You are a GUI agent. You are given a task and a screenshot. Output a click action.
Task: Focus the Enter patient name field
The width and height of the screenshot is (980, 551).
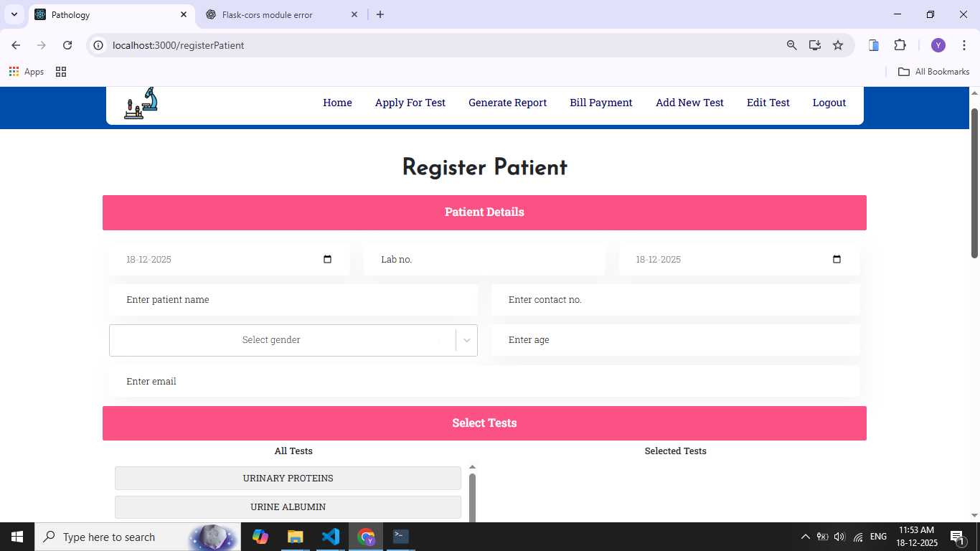tap(293, 300)
